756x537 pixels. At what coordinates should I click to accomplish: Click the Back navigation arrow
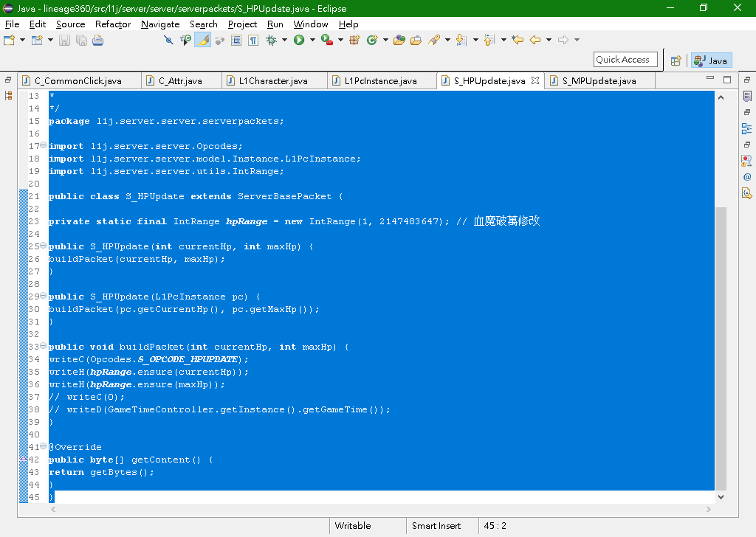click(535, 40)
